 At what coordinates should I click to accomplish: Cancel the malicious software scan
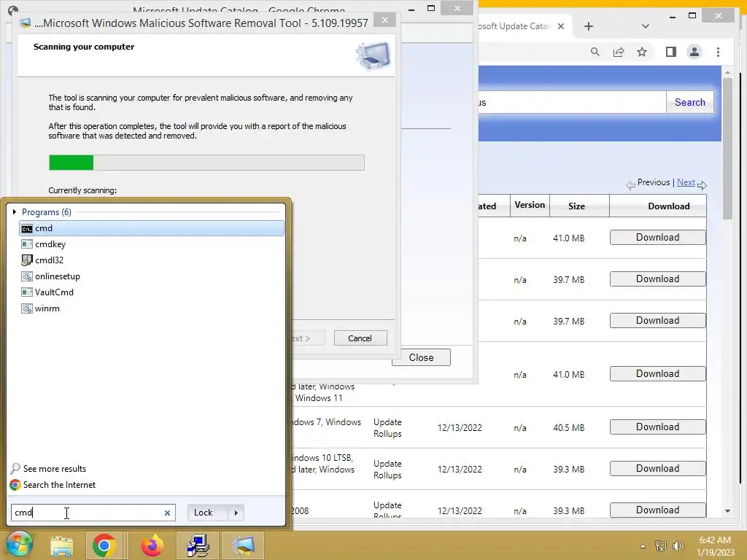(360, 338)
